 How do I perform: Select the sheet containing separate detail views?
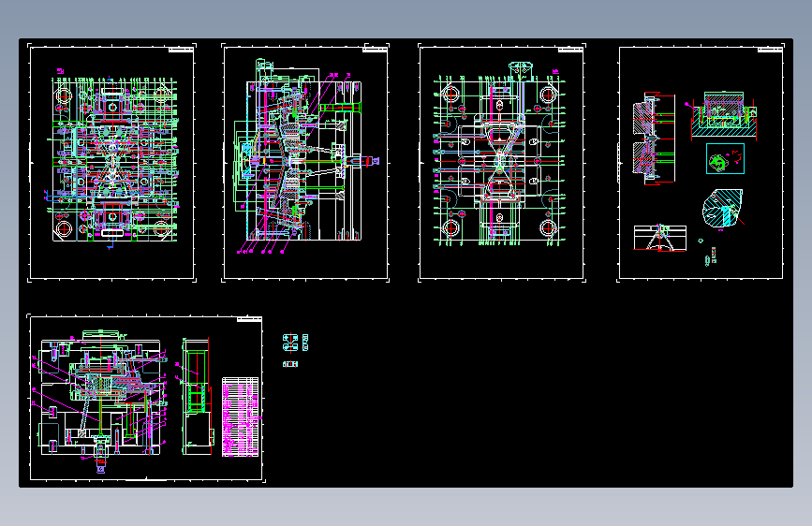pyautogui.click(x=701, y=163)
